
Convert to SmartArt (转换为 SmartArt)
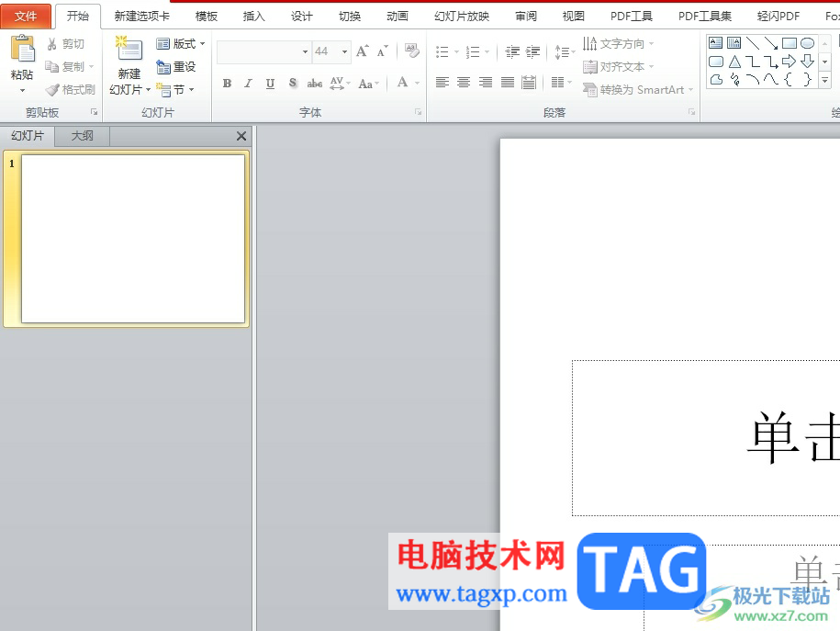(x=637, y=89)
